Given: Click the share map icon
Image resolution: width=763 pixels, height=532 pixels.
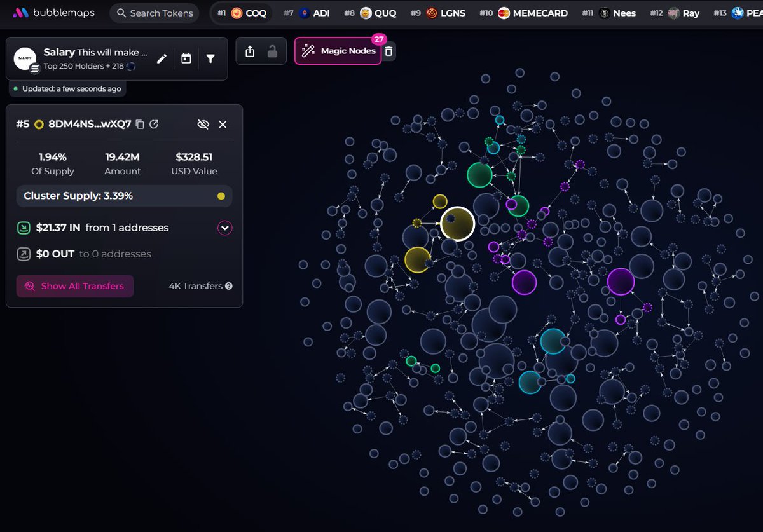Looking at the screenshot, I should click(250, 51).
